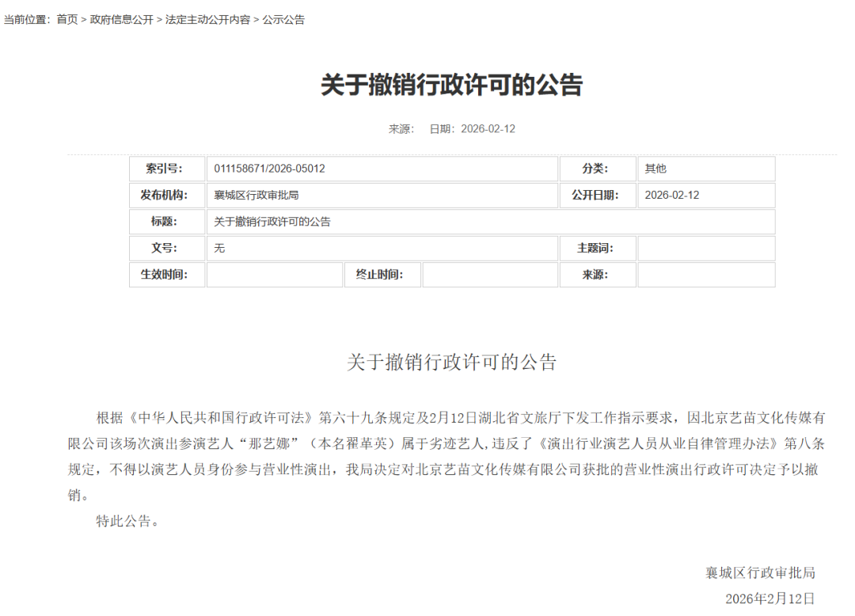Click the 文号 value cell showing 无
This screenshot has width=855, height=616.
pyautogui.click(x=382, y=249)
